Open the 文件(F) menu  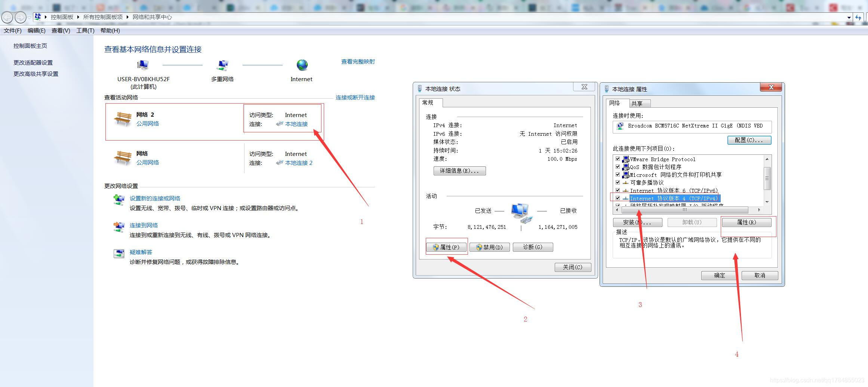pos(13,31)
